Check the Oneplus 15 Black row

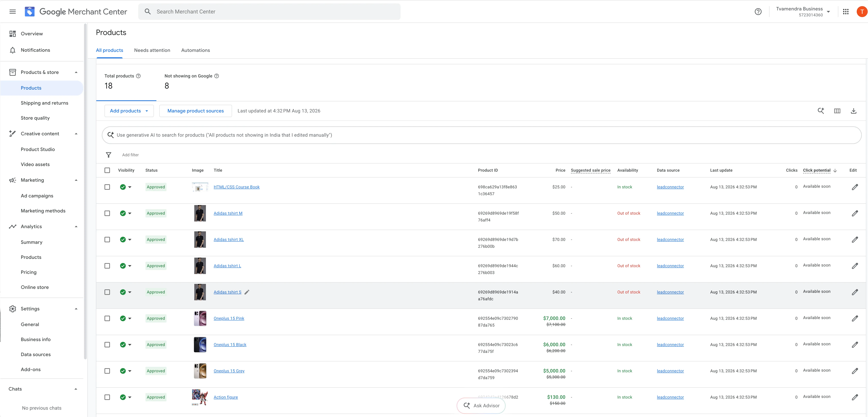point(107,345)
